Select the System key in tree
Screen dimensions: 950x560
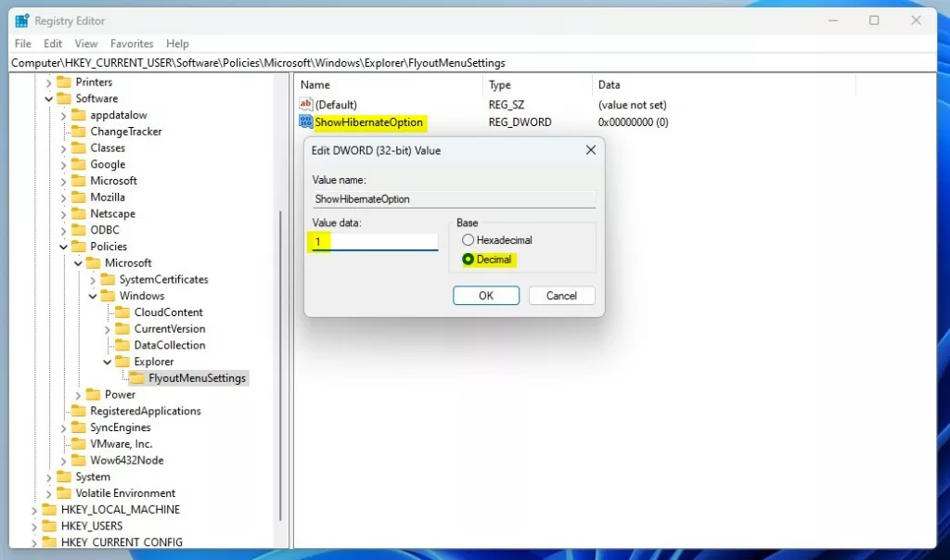[x=93, y=477]
